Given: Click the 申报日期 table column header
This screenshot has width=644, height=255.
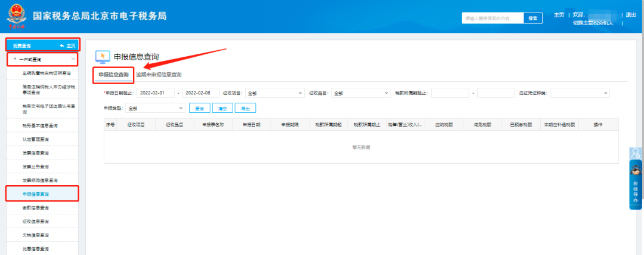Looking at the screenshot, I should (252, 125).
